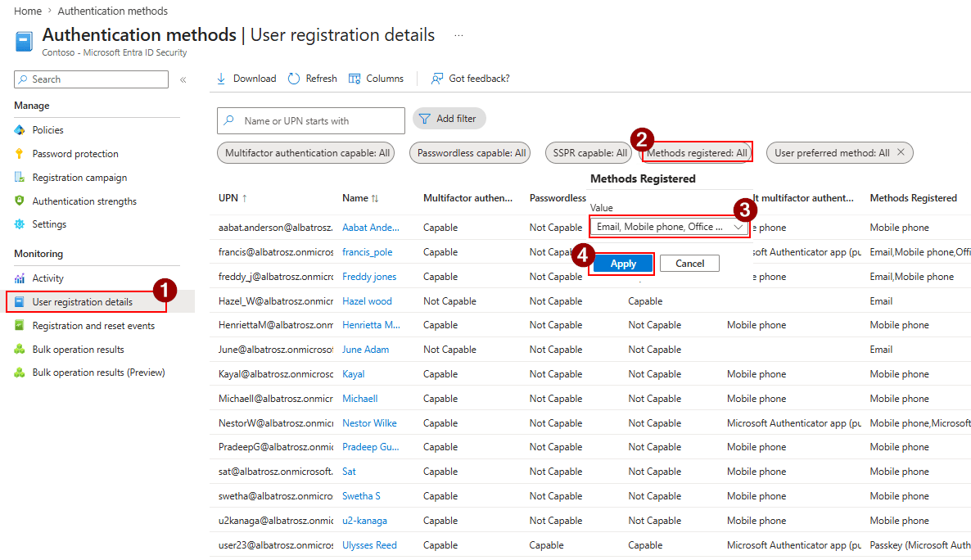Viewport: 971px width, 560px height.
Task: Click the Authentication methods page icon
Action: [x=24, y=42]
